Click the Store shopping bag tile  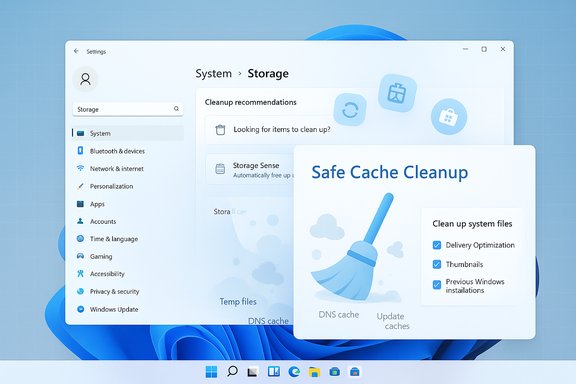[x=449, y=116]
